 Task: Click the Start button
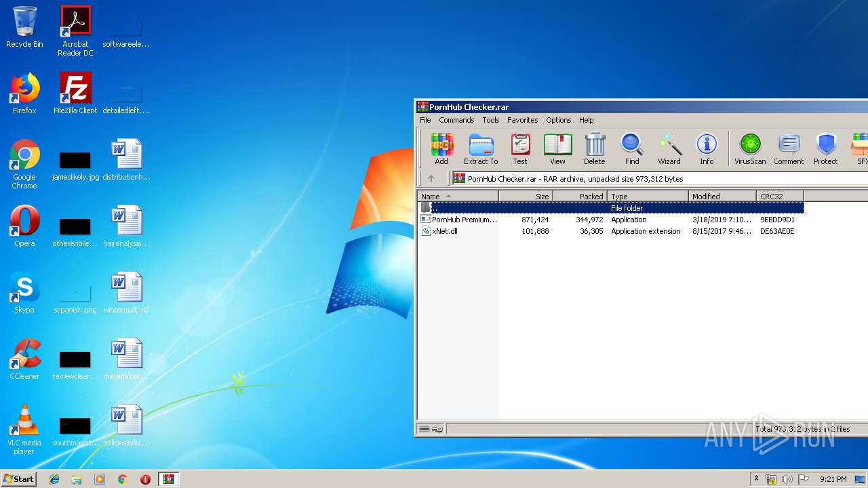[x=18, y=479]
